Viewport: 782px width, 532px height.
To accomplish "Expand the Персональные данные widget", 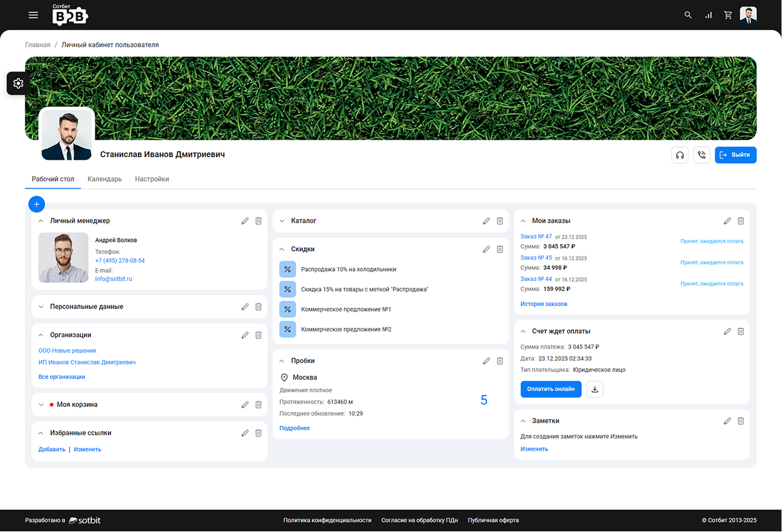I will [41, 307].
